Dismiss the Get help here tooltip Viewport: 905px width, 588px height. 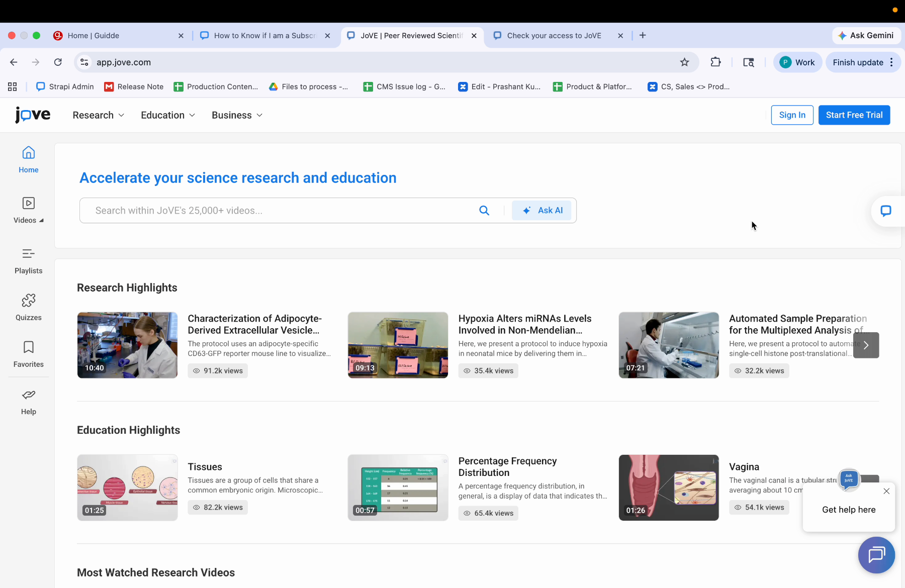pyautogui.click(x=886, y=491)
